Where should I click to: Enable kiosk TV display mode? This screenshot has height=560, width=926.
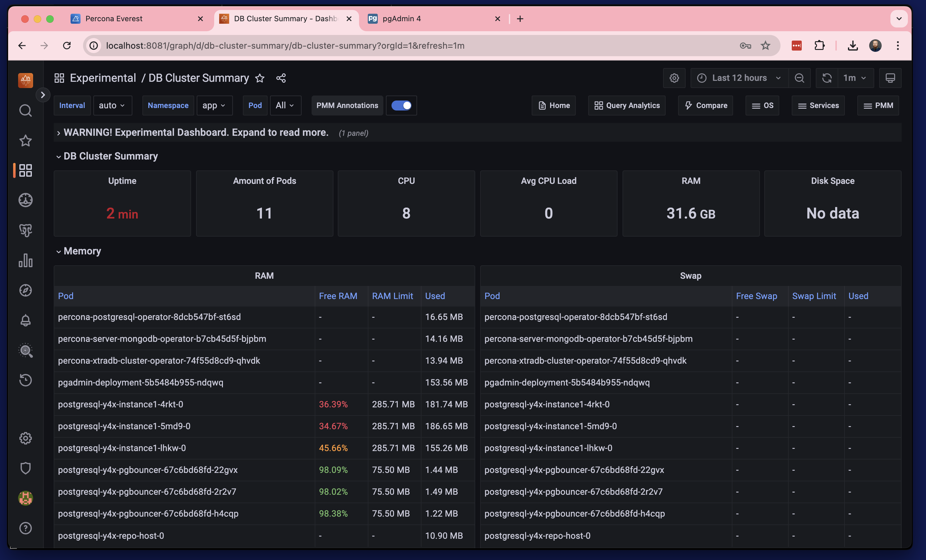point(890,78)
